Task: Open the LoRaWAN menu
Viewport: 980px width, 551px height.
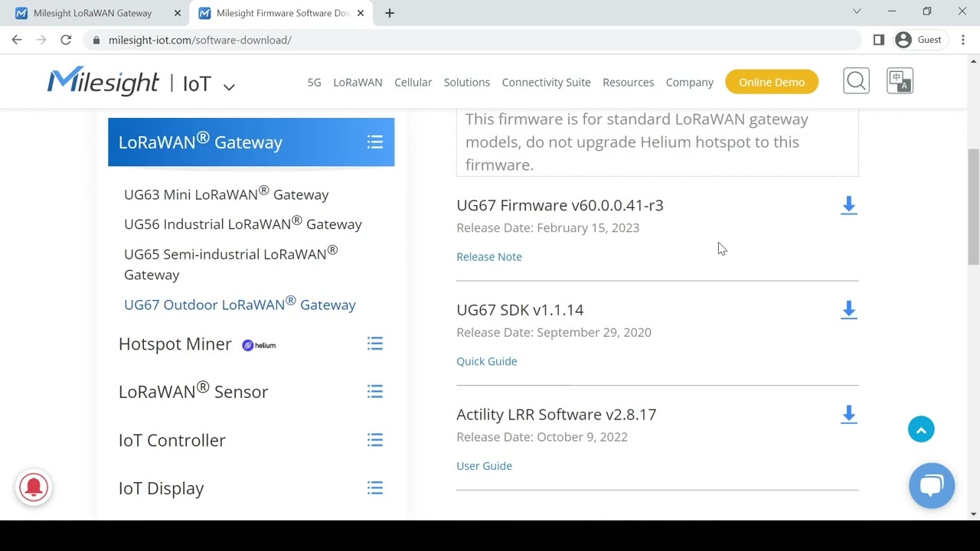Action: (358, 82)
